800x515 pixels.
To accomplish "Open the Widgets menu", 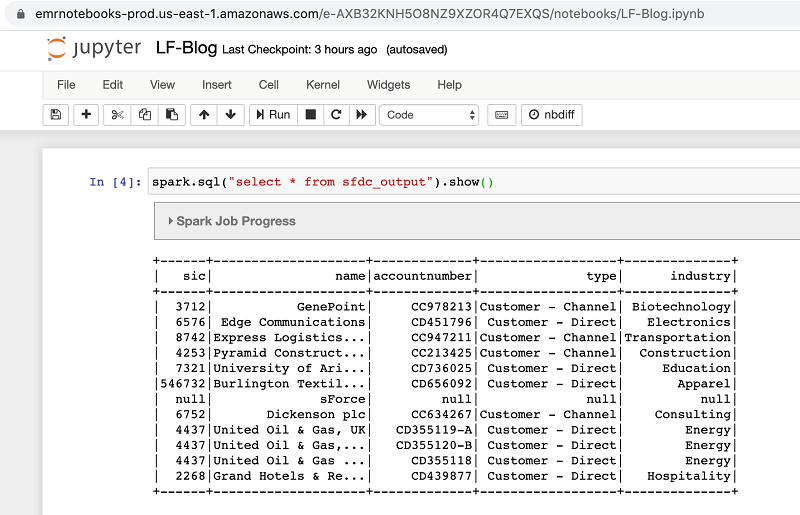I will point(388,85).
